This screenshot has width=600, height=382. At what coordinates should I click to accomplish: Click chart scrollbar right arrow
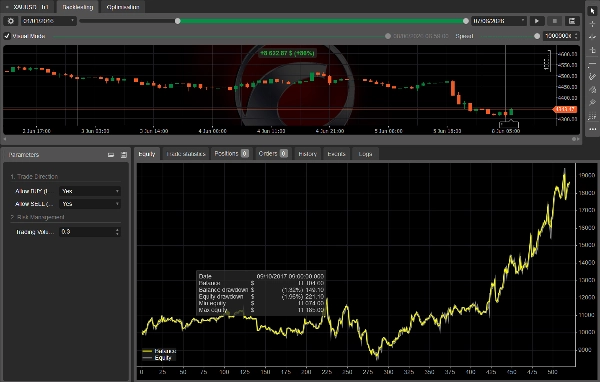click(x=578, y=139)
